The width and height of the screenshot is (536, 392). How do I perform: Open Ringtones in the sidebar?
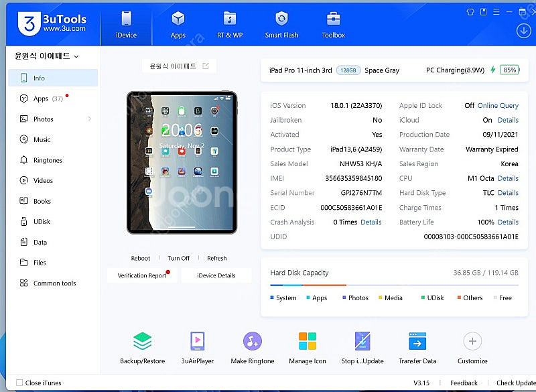tap(53, 160)
